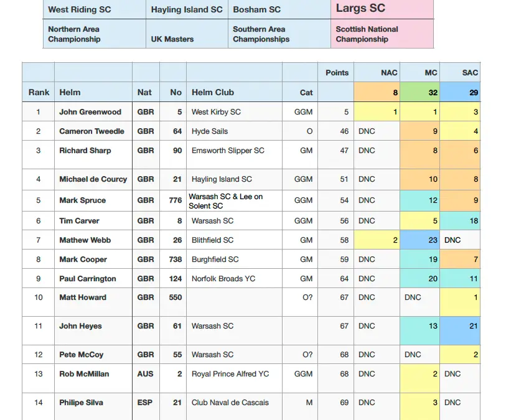Select the Emsworth Slipper SC club cell
The image size is (506, 420).
pyautogui.click(x=234, y=155)
